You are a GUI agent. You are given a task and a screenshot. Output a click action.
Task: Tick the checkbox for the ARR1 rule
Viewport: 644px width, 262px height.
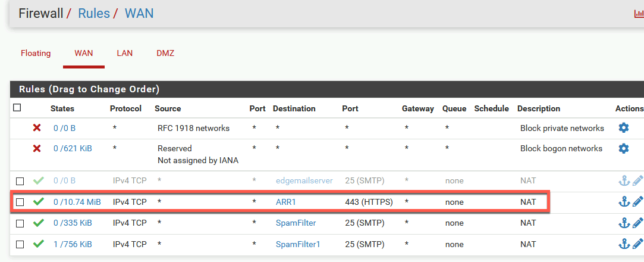click(x=20, y=202)
